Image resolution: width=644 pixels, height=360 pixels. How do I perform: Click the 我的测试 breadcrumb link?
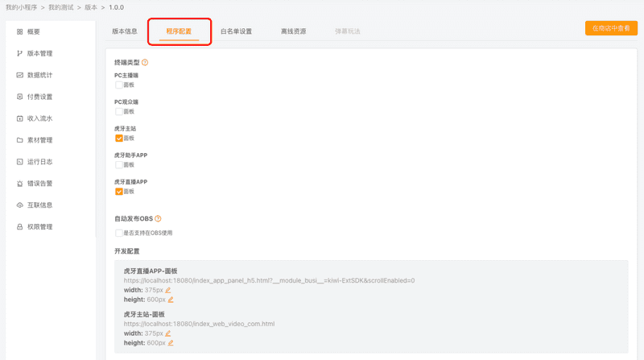point(61,7)
